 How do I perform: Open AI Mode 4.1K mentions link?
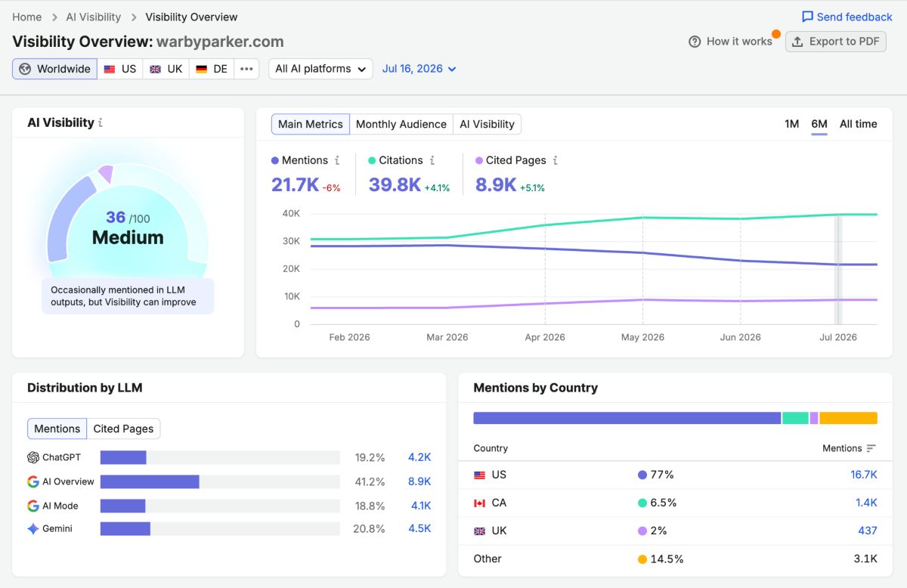tap(419, 506)
